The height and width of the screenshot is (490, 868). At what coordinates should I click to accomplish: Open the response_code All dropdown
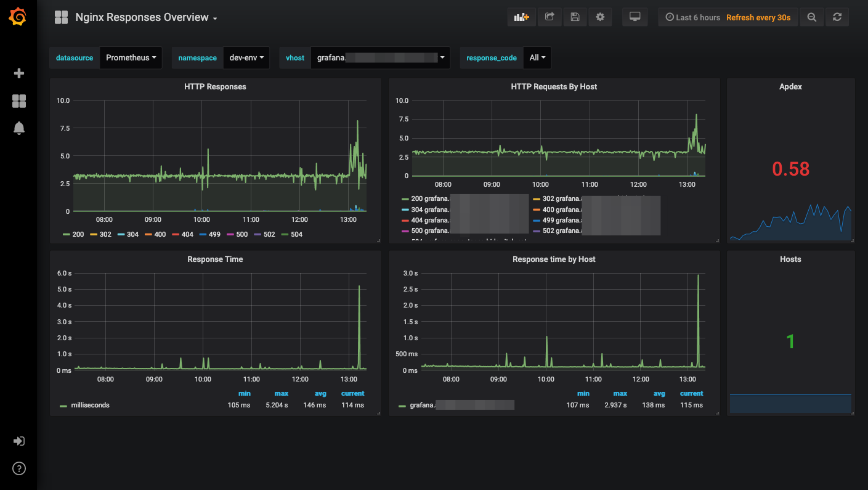[537, 58]
